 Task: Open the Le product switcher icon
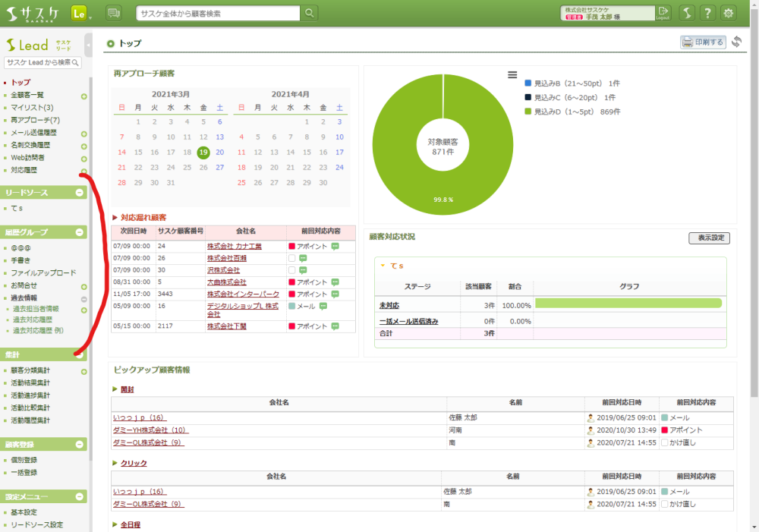(x=80, y=13)
